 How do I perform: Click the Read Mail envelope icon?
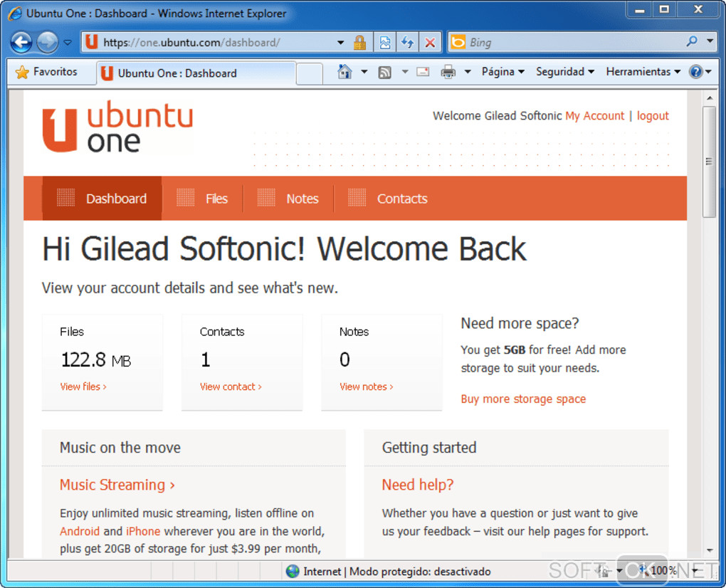pyautogui.click(x=423, y=72)
